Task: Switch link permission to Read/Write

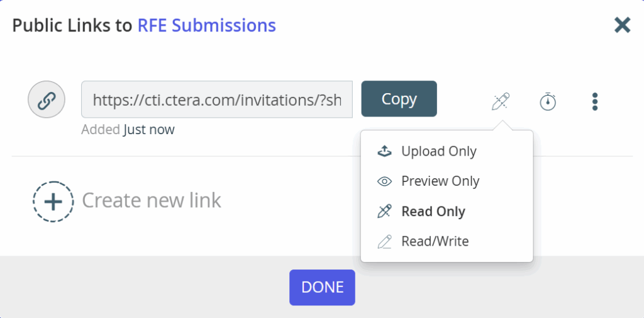Action: 435,241
